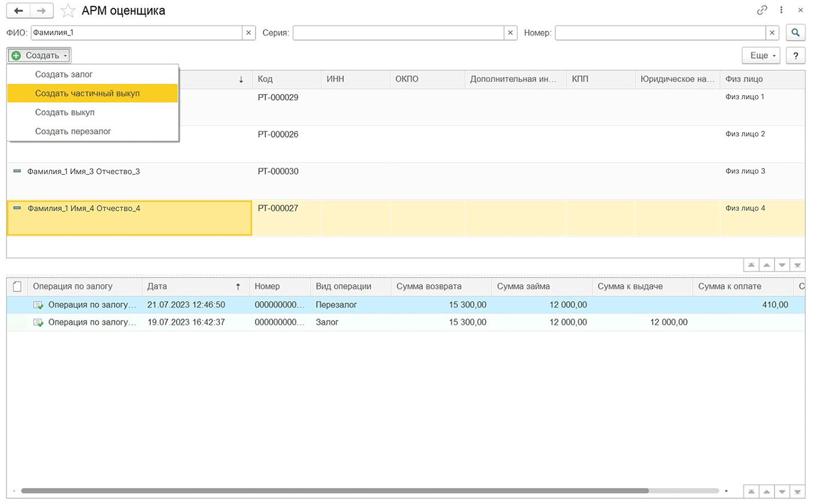Run search with the magnifier button
This screenshot has width=813, height=504.
pos(796,33)
